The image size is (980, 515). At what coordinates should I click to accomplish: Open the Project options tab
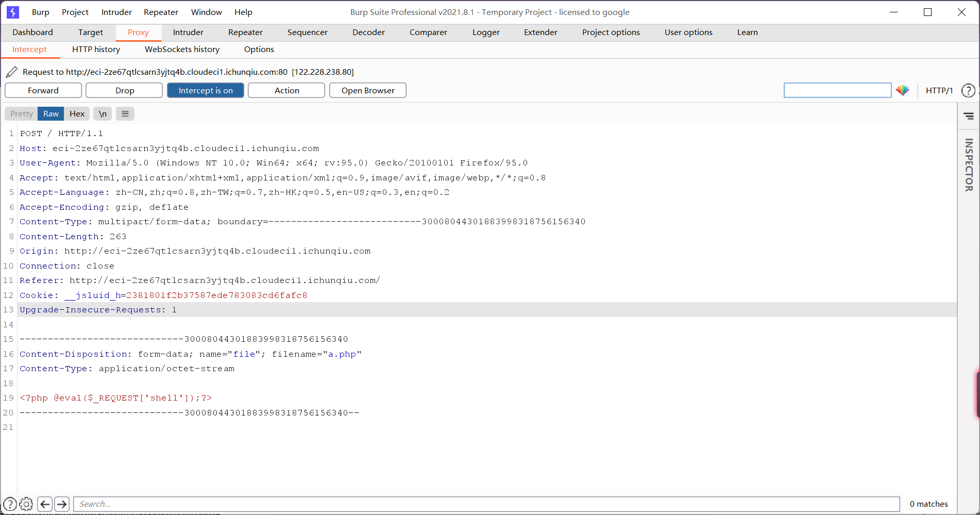[x=611, y=32]
